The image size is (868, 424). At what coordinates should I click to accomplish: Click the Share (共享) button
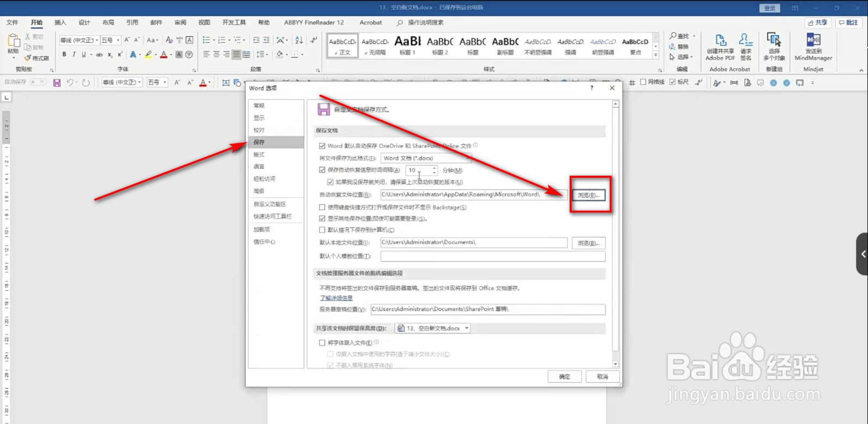(x=818, y=23)
